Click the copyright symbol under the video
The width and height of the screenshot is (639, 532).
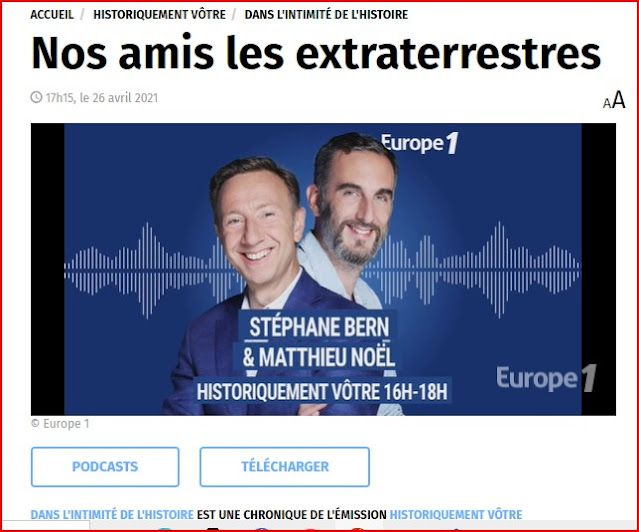tap(35, 424)
